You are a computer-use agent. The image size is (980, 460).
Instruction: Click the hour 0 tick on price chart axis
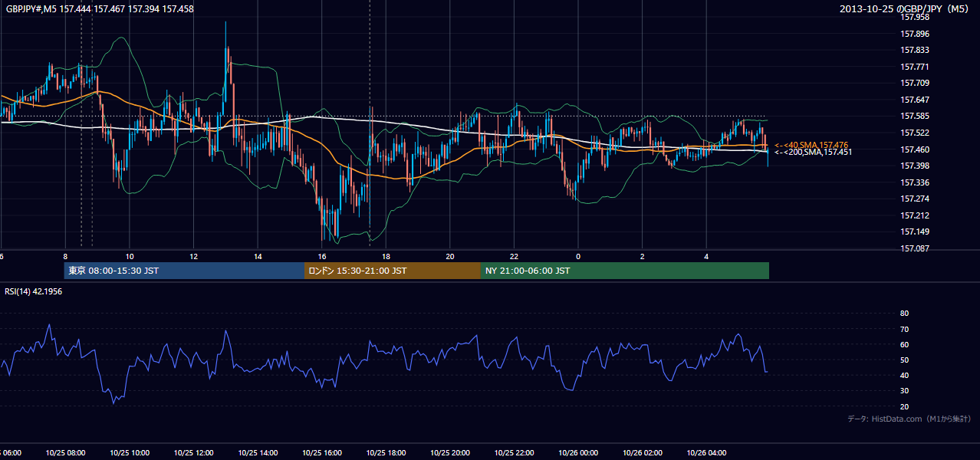(x=578, y=256)
